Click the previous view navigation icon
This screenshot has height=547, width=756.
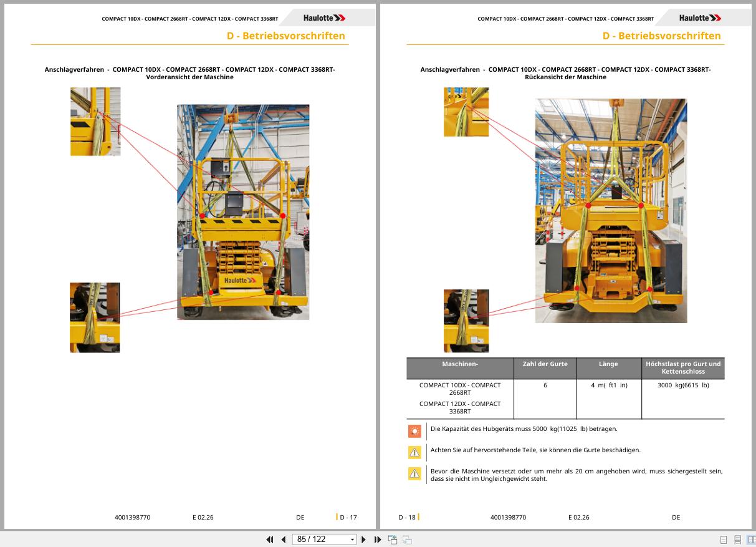coord(393,540)
